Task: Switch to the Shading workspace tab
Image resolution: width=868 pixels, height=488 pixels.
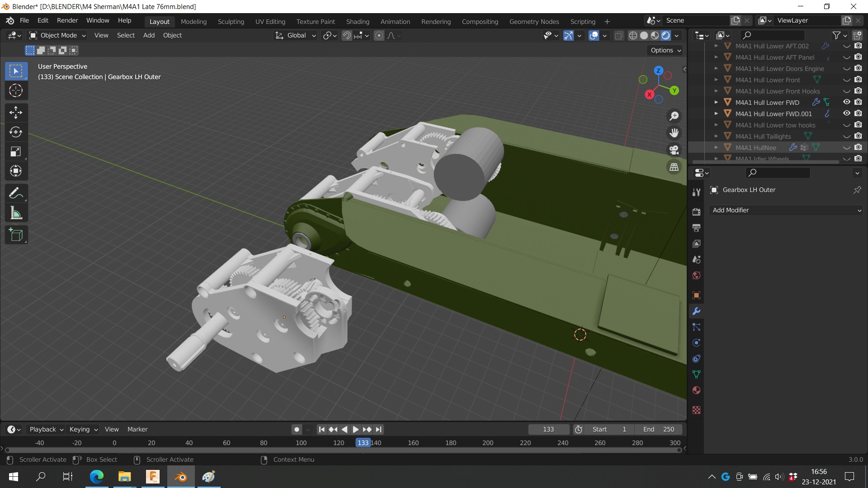Action: pyautogui.click(x=357, y=21)
